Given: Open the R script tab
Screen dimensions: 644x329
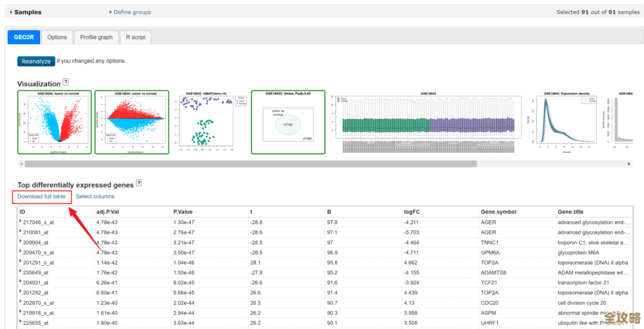Looking at the screenshot, I should tap(135, 37).
